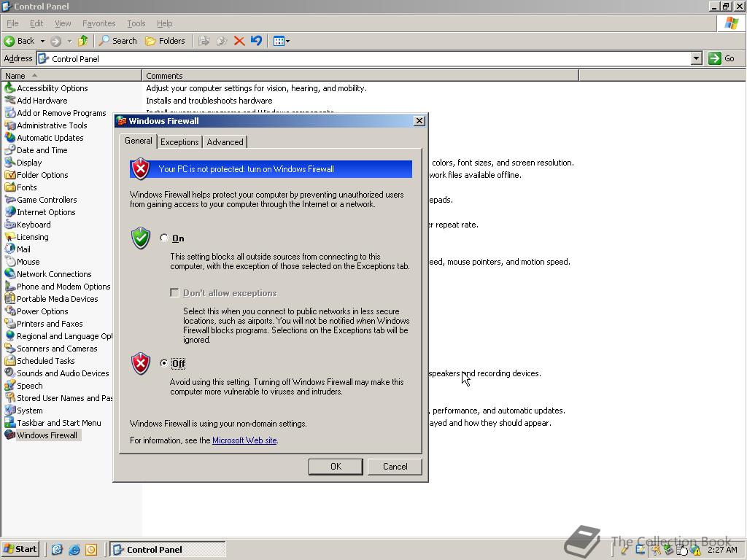
Task: Select Folder Options icon
Action: pos(9,175)
